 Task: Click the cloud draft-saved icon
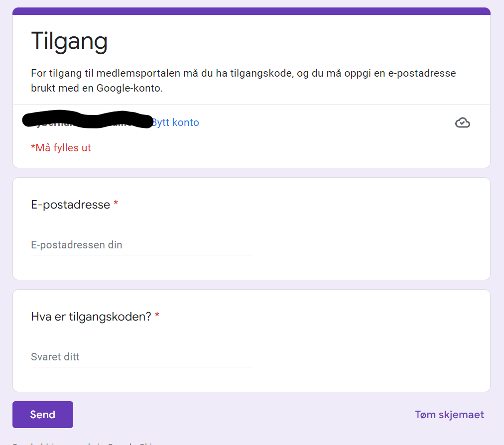pyautogui.click(x=462, y=122)
